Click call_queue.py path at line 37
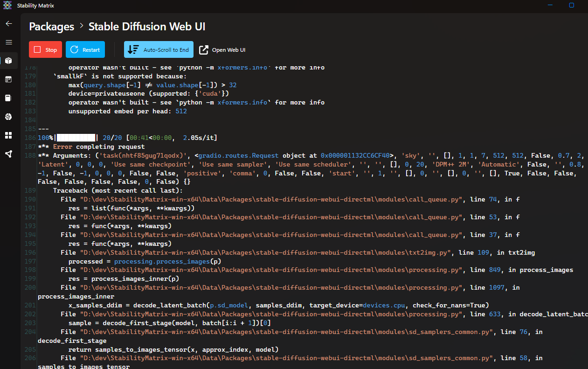The width and height of the screenshot is (588, 369). tap(271, 235)
